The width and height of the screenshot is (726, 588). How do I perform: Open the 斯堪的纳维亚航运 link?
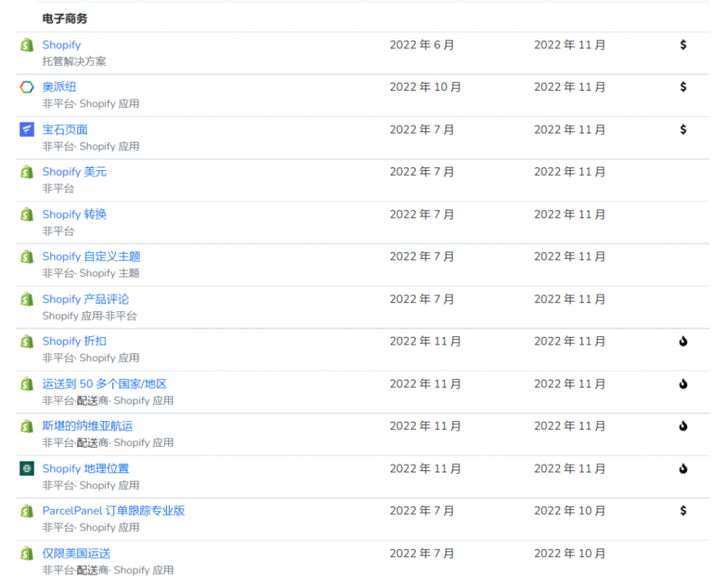(x=87, y=426)
